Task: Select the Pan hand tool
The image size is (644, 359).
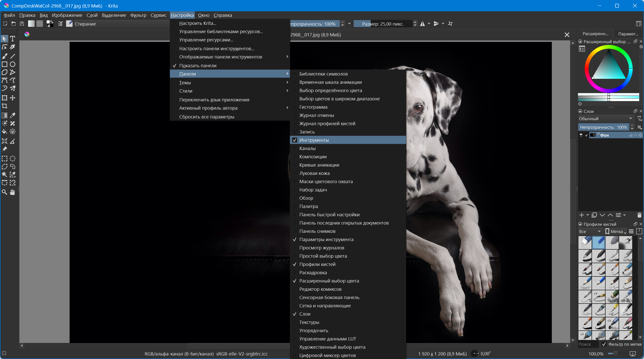Action: (13, 192)
